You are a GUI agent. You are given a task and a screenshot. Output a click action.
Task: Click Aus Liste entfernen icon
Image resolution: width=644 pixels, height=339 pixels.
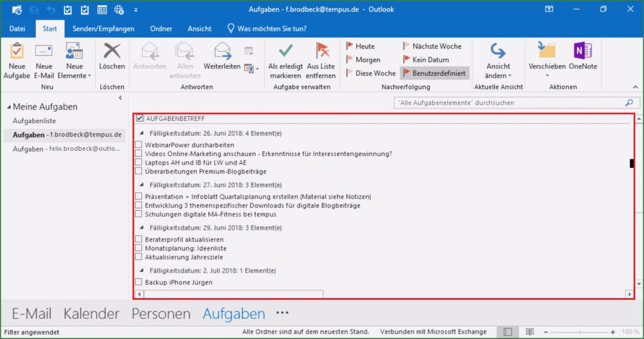321,52
